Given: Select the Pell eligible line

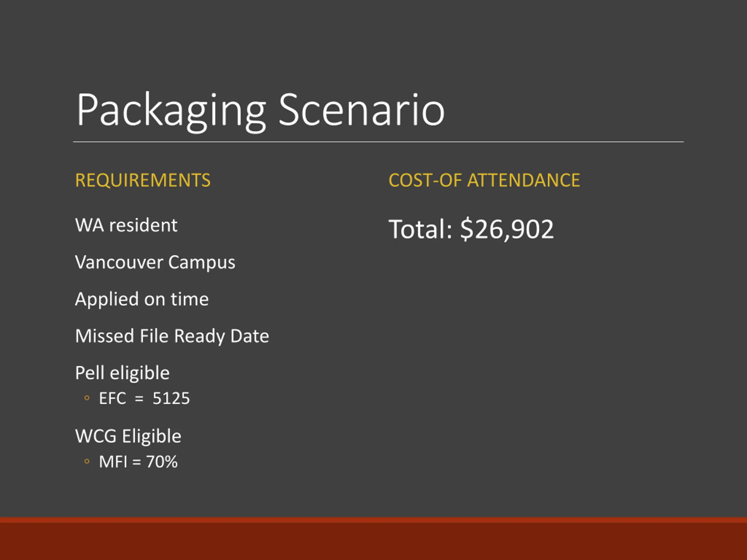Looking at the screenshot, I should (x=122, y=373).
